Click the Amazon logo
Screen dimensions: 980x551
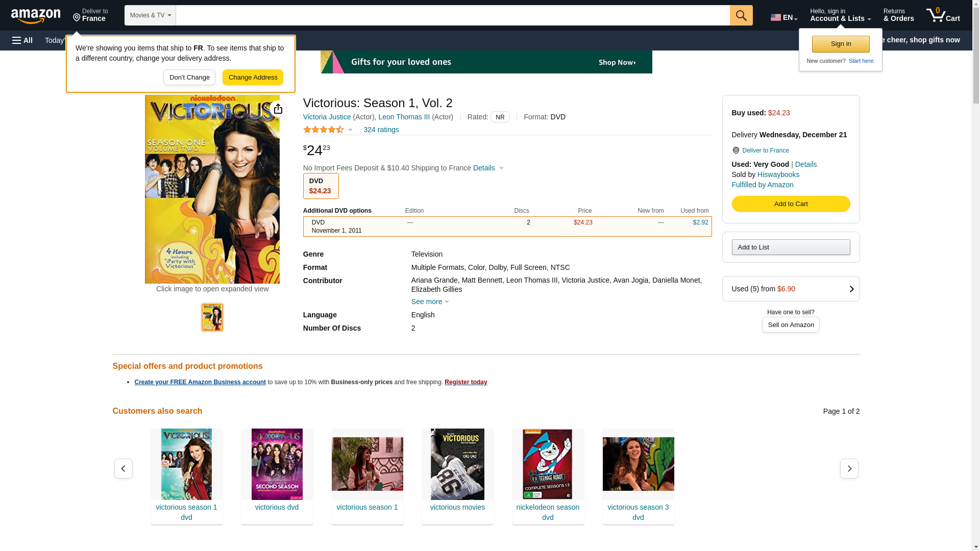pyautogui.click(x=36, y=16)
